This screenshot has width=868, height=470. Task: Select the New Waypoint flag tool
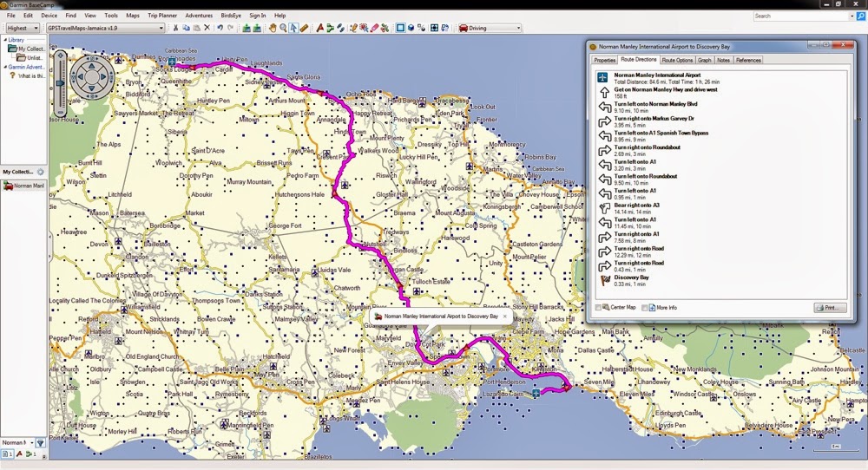pos(320,28)
